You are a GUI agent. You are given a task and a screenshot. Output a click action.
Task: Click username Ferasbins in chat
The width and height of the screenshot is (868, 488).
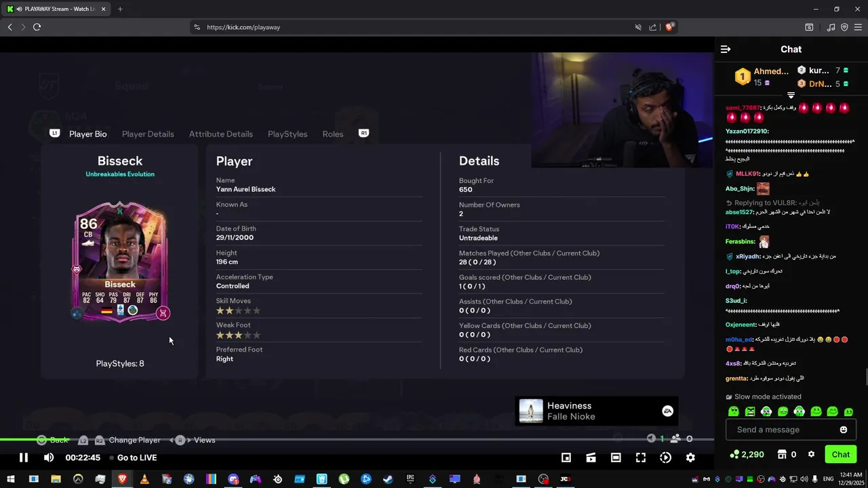pyautogui.click(x=740, y=242)
